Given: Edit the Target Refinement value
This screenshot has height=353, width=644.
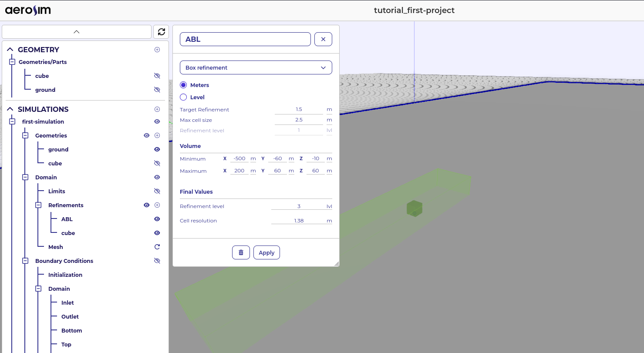Looking at the screenshot, I should click(x=298, y=109).
